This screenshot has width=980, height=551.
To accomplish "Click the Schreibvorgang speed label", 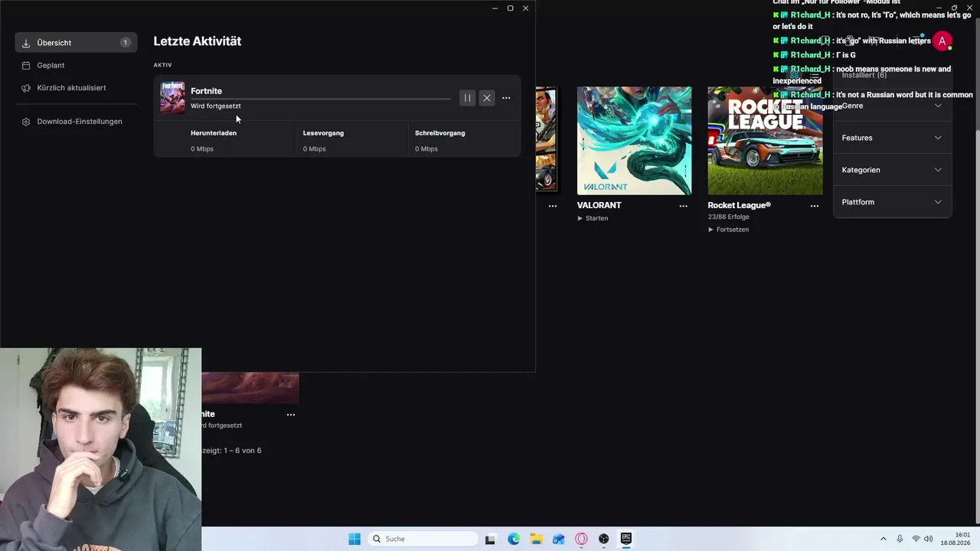I will pyautogui.click(x=440, y=133).
